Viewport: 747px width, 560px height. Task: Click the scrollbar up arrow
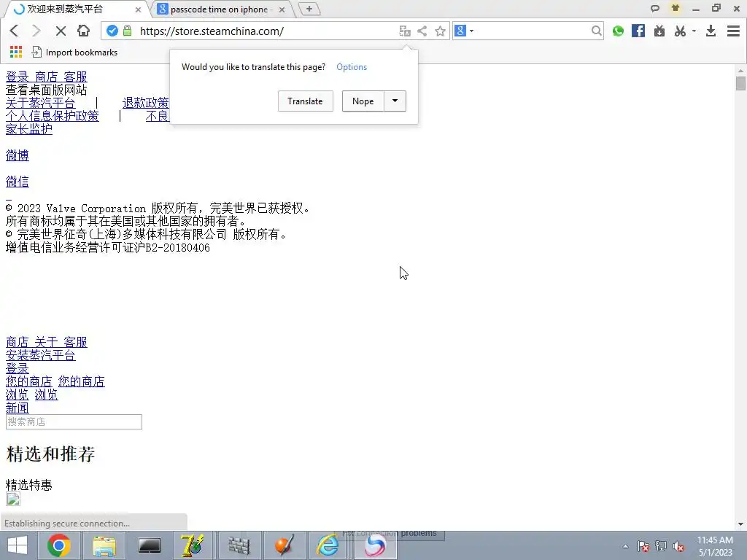pos(740,71)
